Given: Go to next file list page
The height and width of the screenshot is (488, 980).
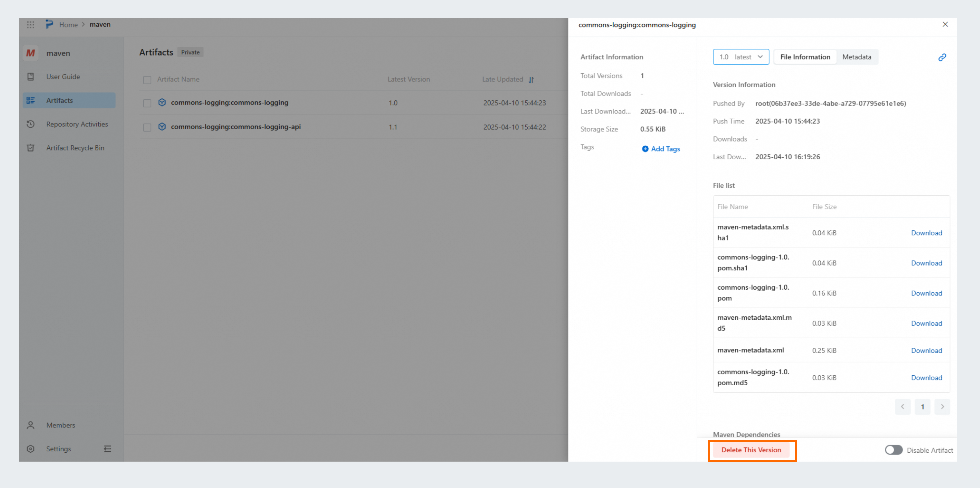Looking at the screenshot, I should click(942, 406).
